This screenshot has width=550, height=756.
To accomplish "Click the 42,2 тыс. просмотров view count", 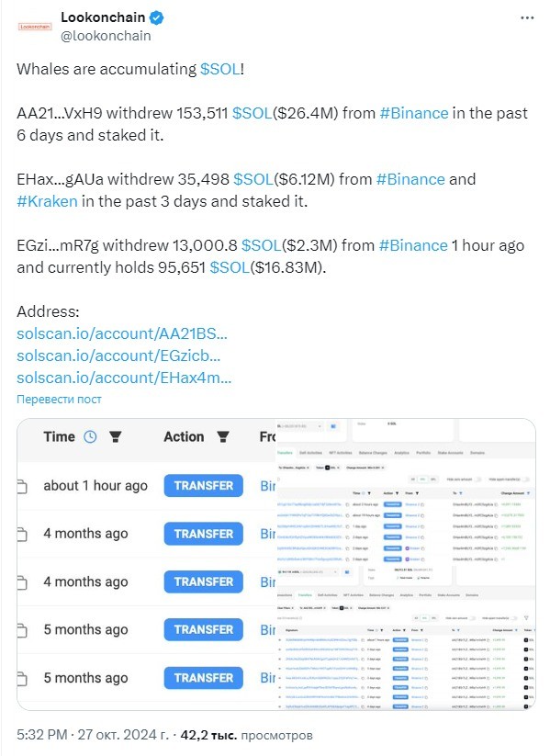I will click(x=246, y=735).
